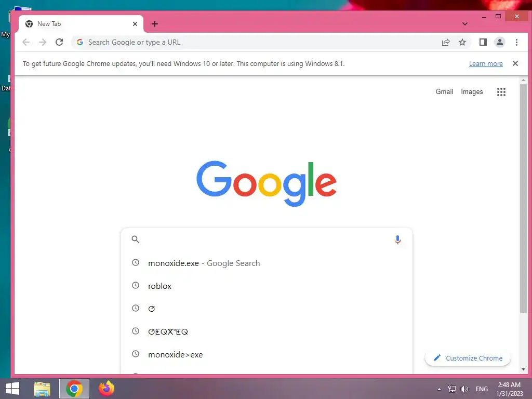Open the Images link

click(x=472, y=91)
